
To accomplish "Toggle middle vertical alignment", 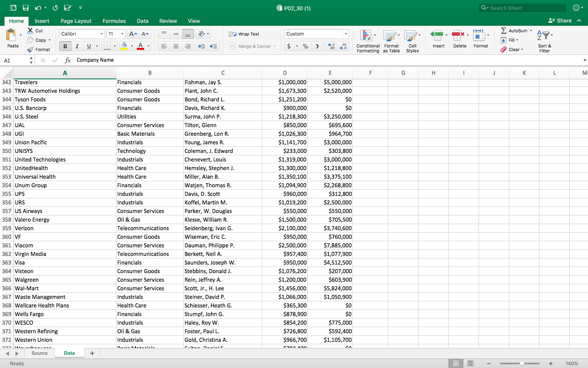I will tap(176, 34).
